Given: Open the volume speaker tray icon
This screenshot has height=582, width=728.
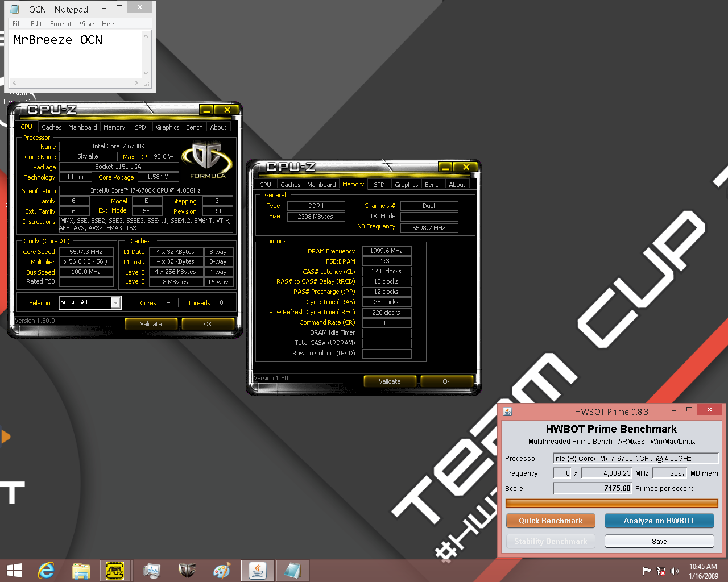Looking at the screenshot, I should 675,571.
